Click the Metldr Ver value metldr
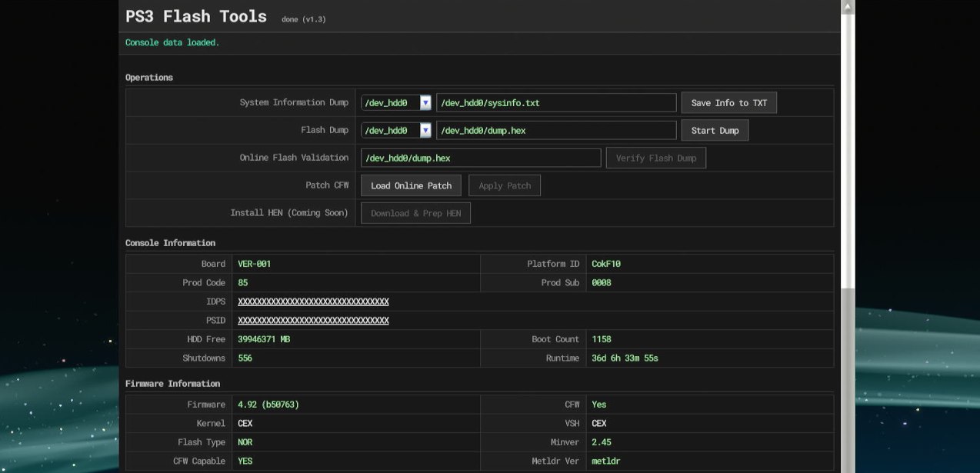The width and height of the screenshot is (980, 473). point(605,461)
